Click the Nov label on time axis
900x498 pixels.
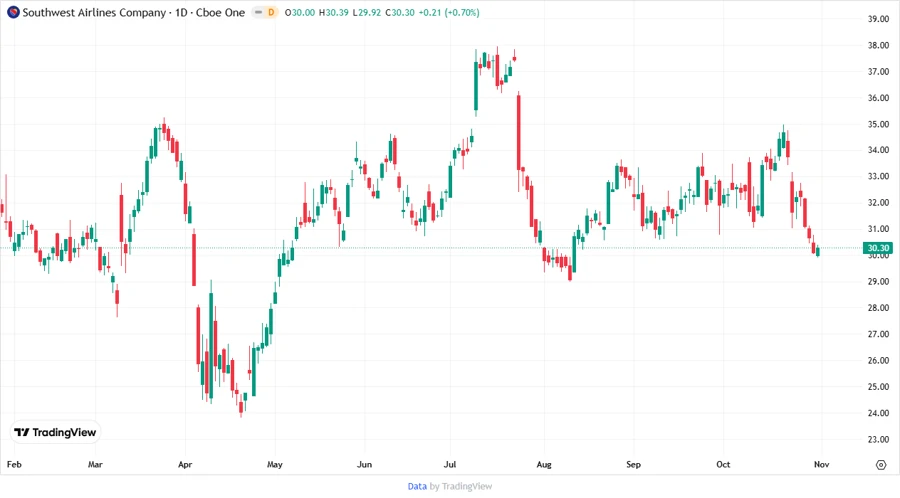click(821, 464)
